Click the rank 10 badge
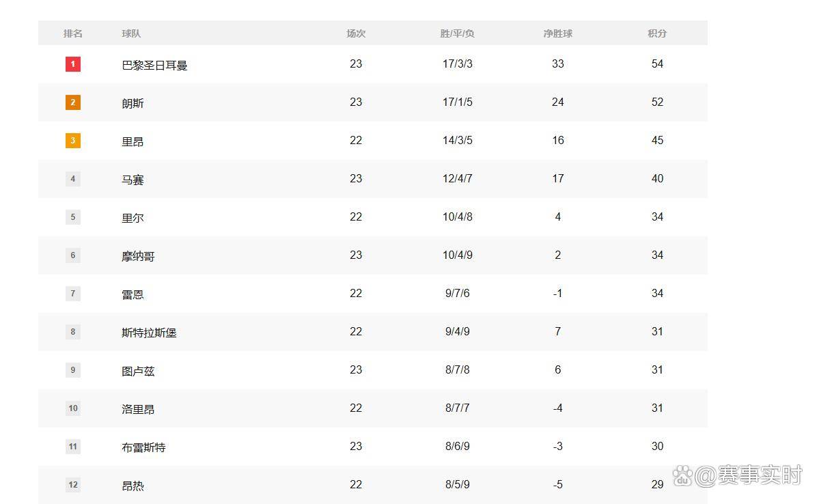Image resolution: width=819 pixels, height=504 pixels. coord(73,408)
